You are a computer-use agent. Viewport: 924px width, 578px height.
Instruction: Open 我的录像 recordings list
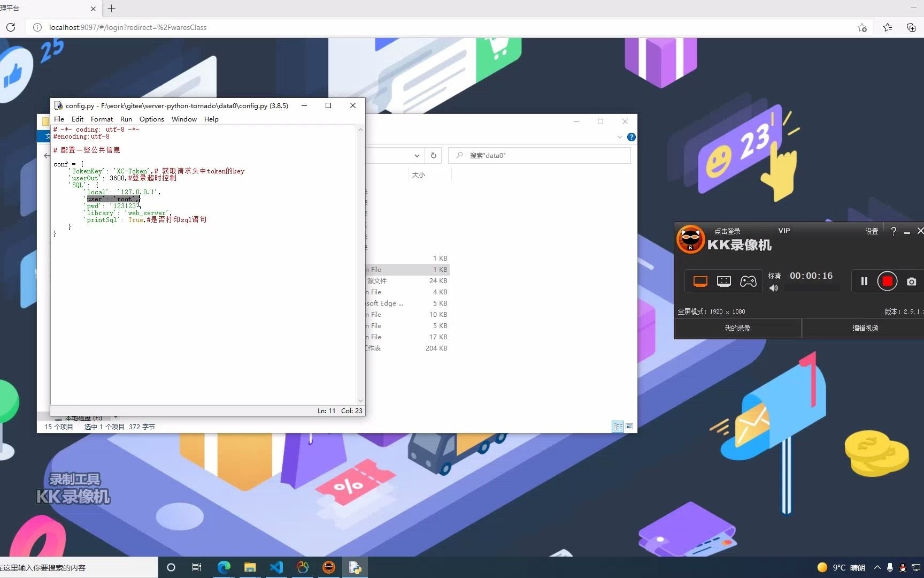(x=737, y=328)
